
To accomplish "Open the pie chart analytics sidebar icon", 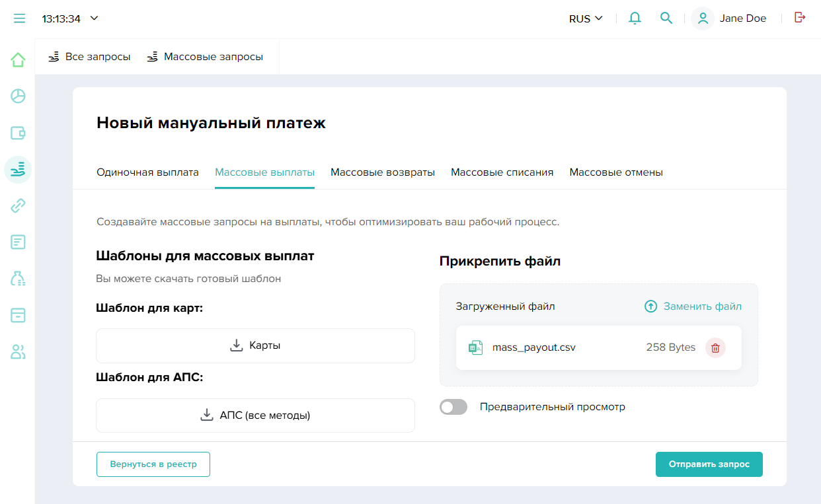I will [x=18, y=96].
